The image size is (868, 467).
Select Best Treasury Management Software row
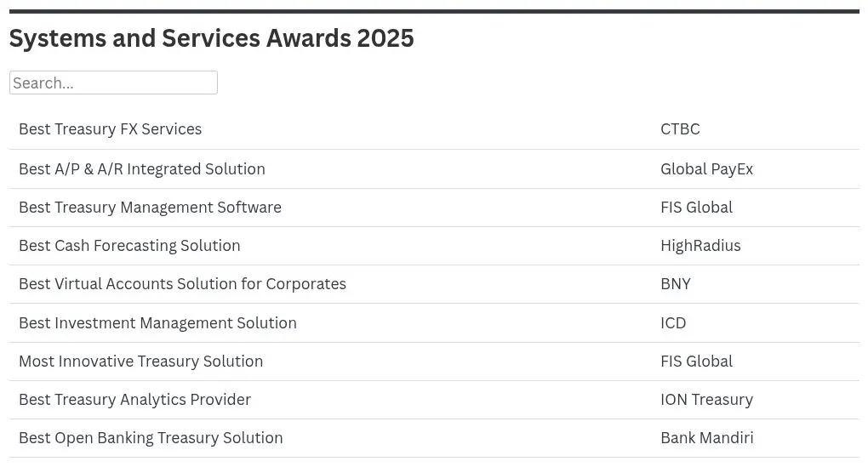(150, 208)
